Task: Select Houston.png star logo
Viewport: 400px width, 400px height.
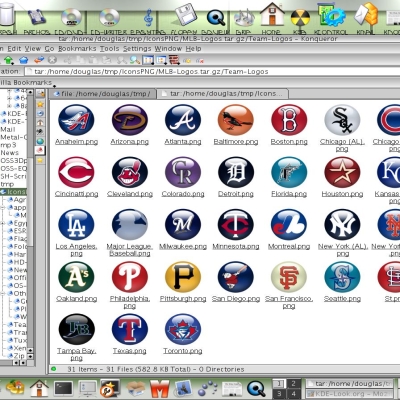Action: pos(342,172)
